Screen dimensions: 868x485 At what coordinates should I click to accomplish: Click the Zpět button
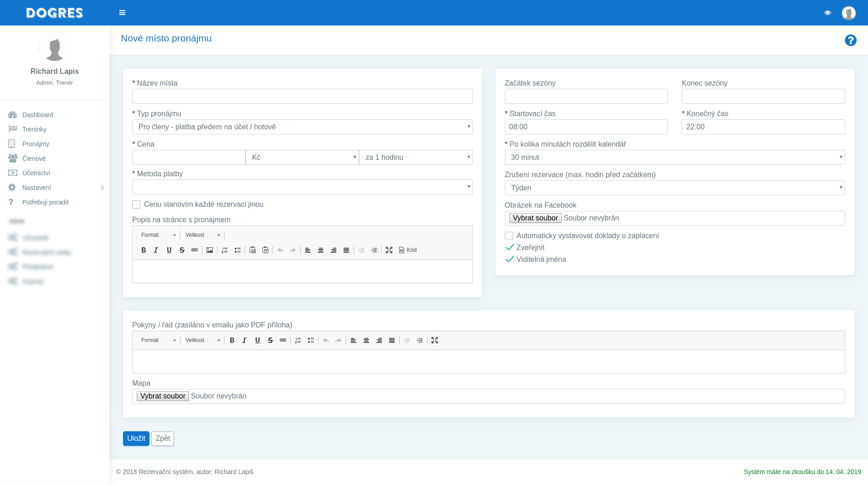(x=163, y=439)
